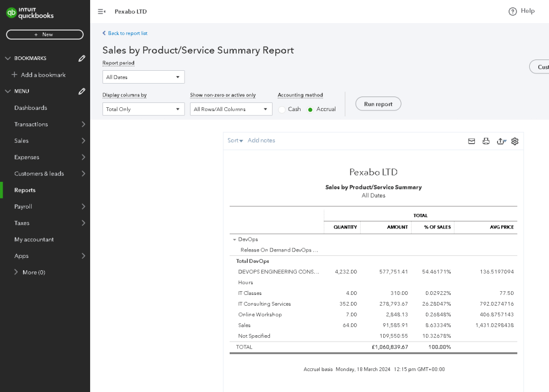Click the AVG PRICE column header
The width and height of the screenshot is (549, 392).
pos(502,227)
